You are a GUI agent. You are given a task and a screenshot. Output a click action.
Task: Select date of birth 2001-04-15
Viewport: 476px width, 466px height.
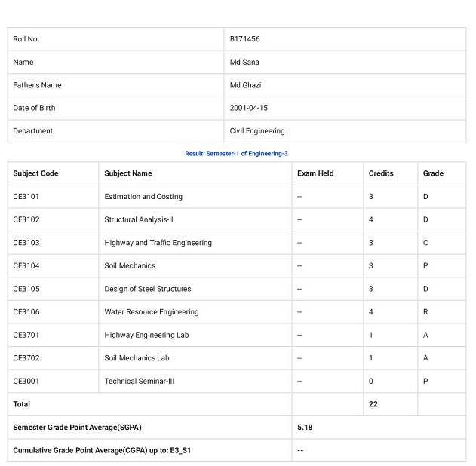[x=249, y=108]
